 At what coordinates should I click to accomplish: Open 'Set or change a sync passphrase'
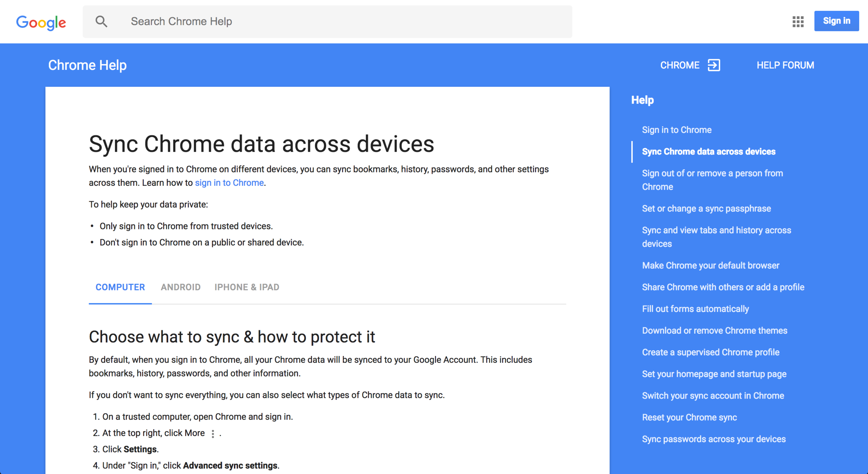pos(706,209)
